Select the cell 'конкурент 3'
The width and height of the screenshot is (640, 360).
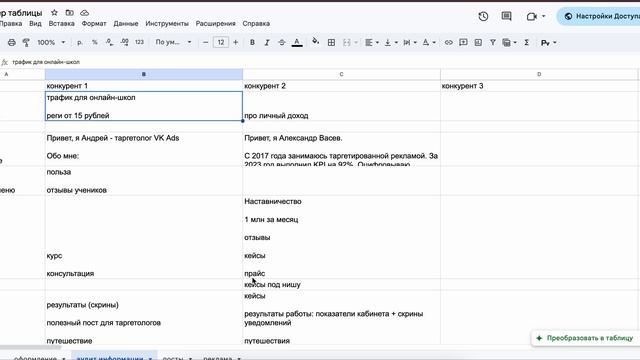539,86
